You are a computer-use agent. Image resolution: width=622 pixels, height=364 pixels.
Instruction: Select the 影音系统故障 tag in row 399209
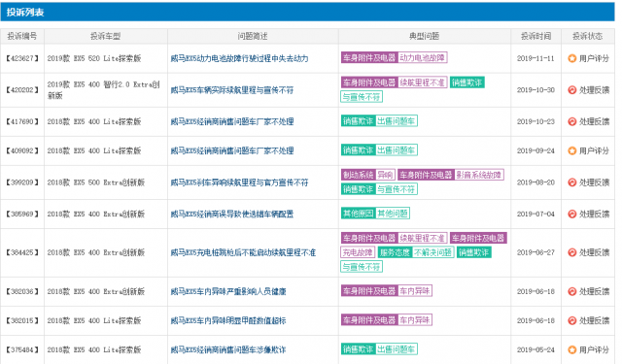(x=479, y=175)
